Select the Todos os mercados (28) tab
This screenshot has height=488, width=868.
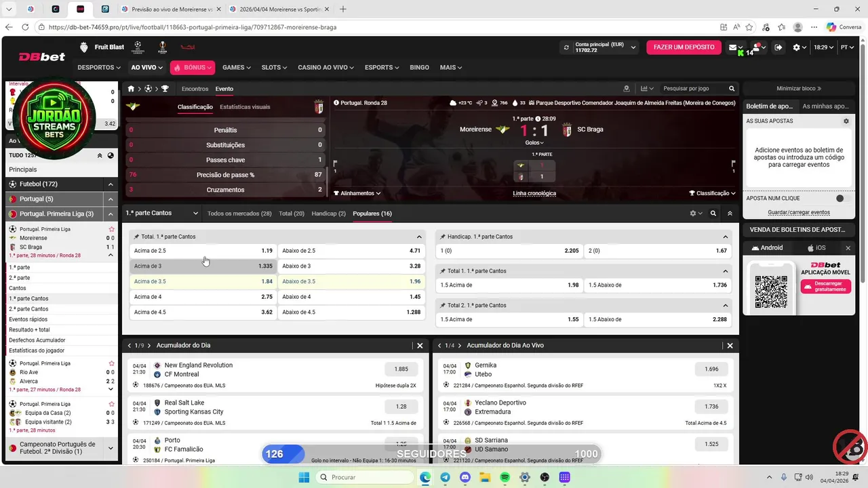click(x=239, y=213)
